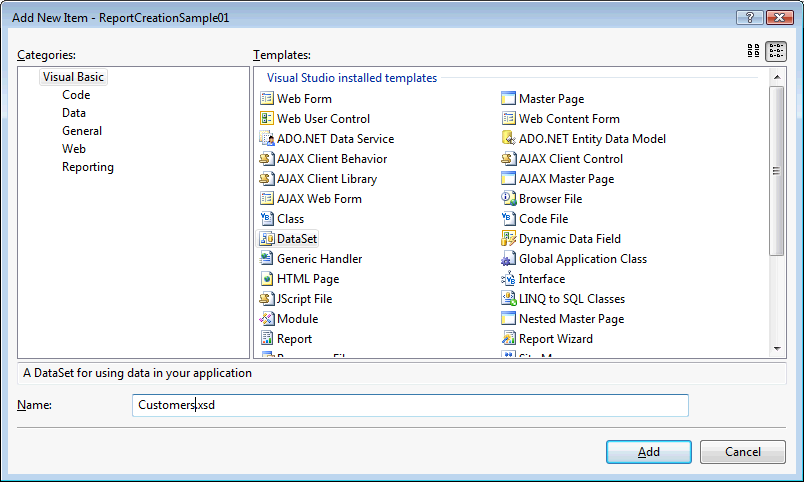Screen dimensions: 804x482
Task: Switch to small icons view
Action: click(776, 51)
